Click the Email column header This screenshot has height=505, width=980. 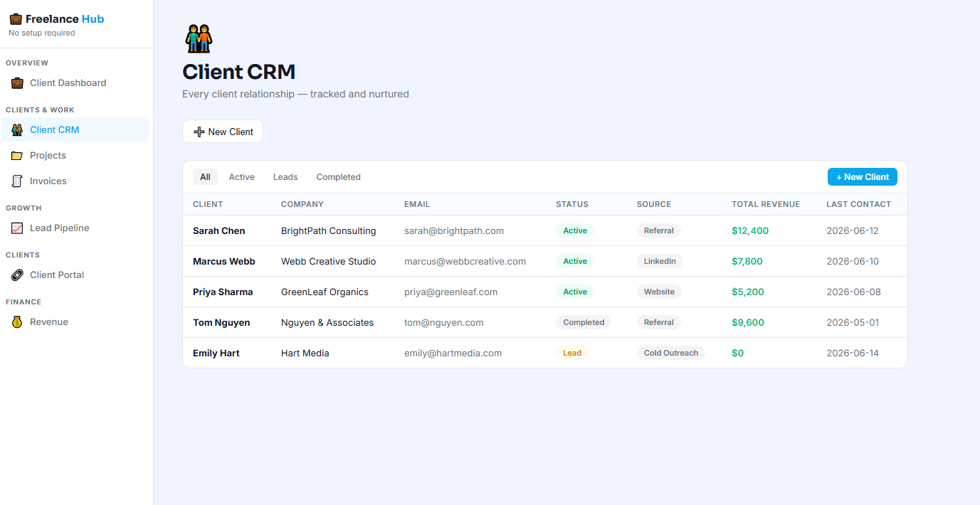point(417,204)
